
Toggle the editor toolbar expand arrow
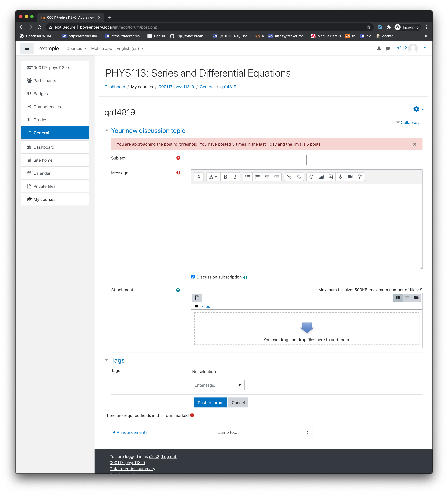(199, 177)
